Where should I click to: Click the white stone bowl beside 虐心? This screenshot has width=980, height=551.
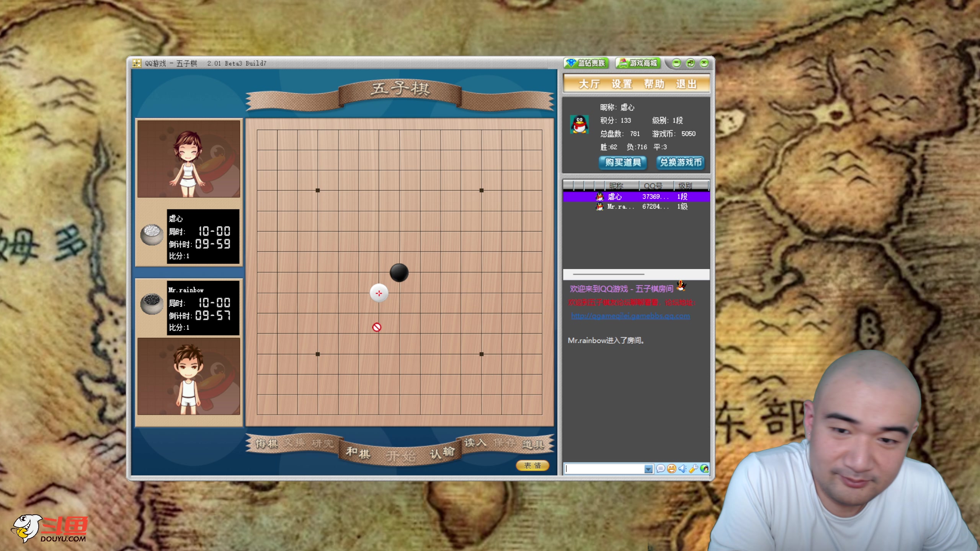[152, 234]
